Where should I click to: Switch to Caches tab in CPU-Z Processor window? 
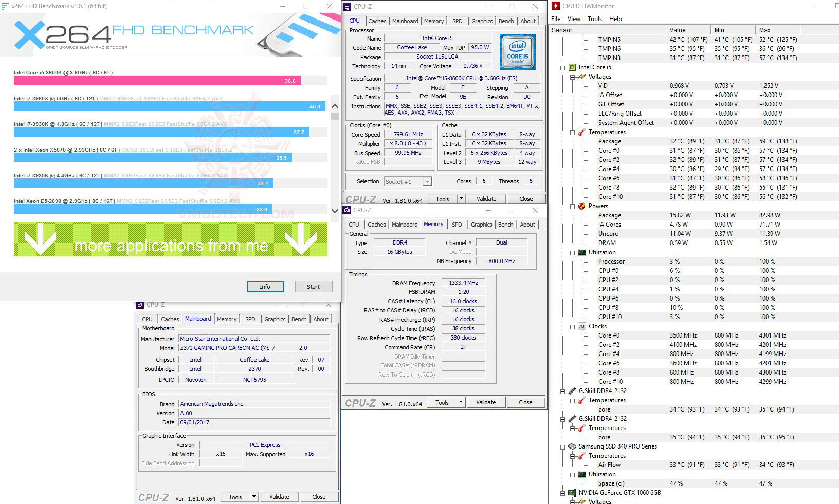tap(377, 21)
